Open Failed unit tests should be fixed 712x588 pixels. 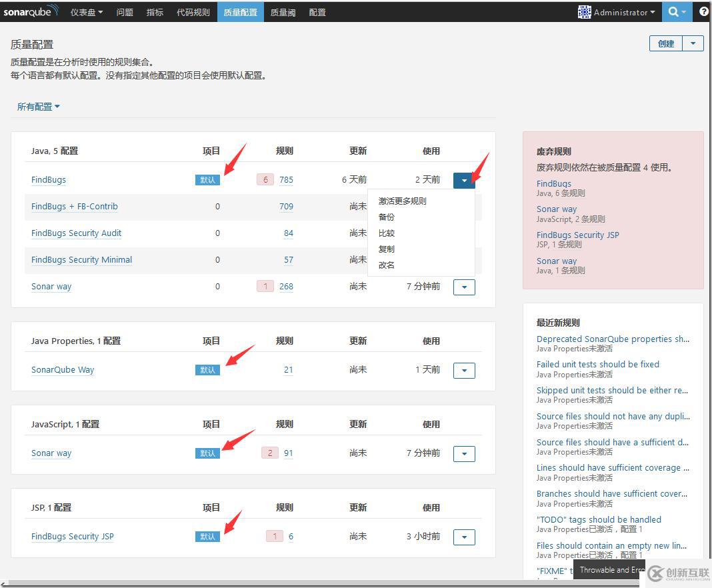(x=597, y=364)
